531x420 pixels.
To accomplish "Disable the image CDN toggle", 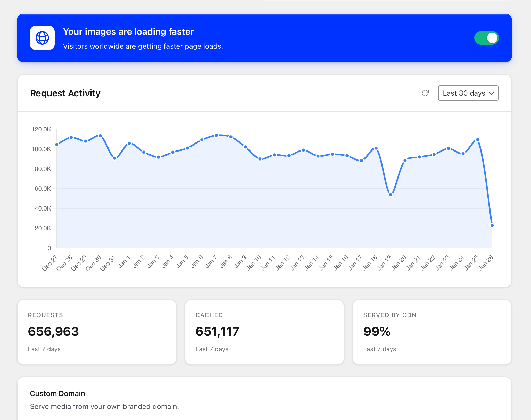I will tap(486, 38).
